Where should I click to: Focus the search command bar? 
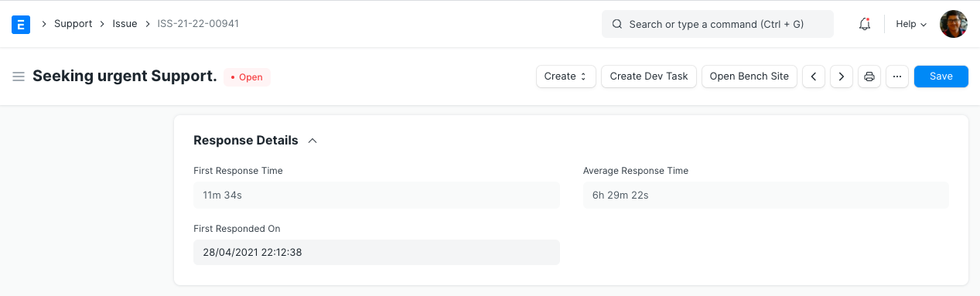(718, 24)
